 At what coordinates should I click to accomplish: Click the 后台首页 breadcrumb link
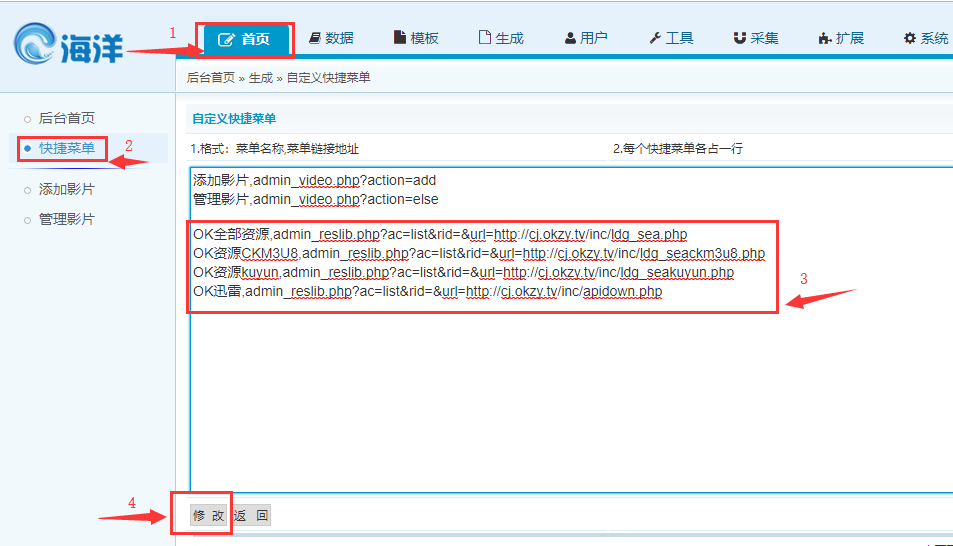210,78
